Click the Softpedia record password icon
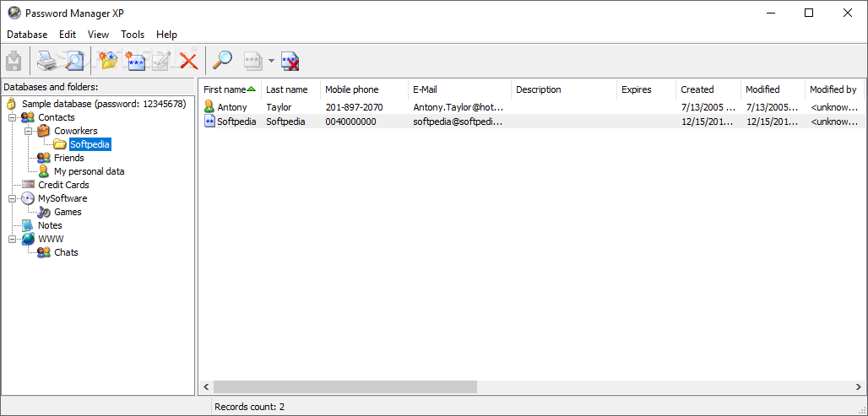This screenshot has height=416, width=868. (x=209, y=122)
